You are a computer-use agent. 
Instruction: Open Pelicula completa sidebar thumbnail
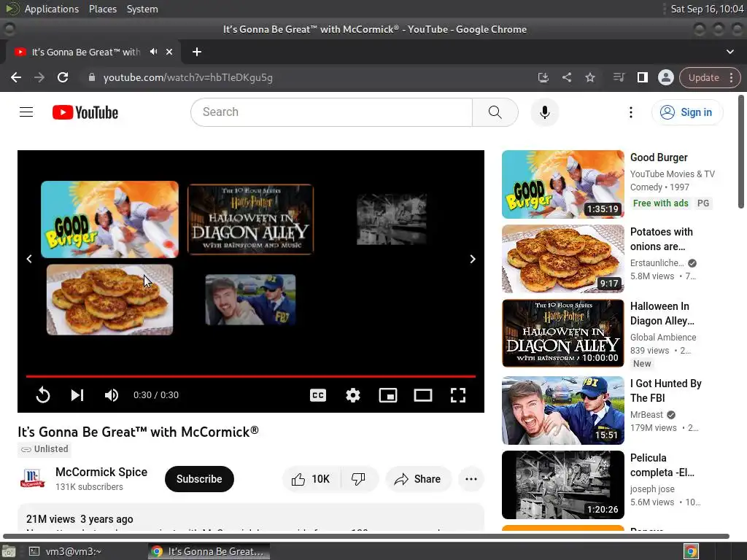[x=562, y=485]
